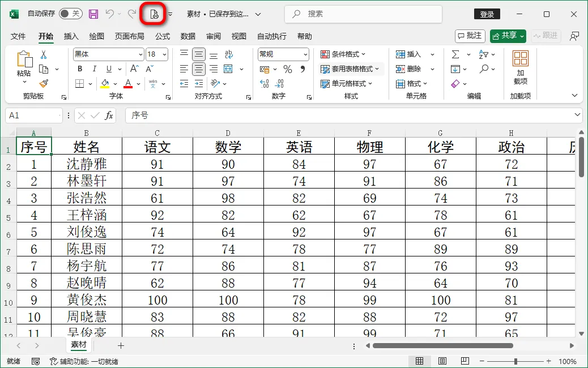Toggle Center horizontal alignment
Viewport: 588px width, 368px height.
pos(199,69)
